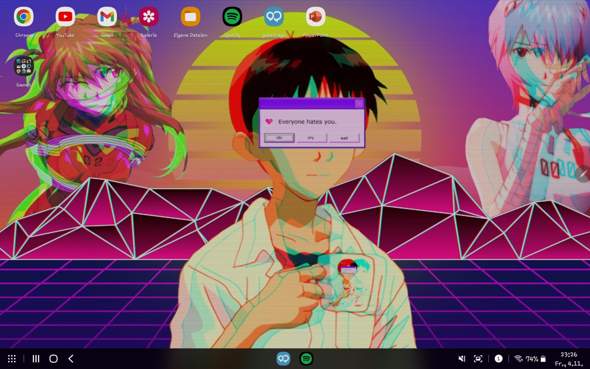Open the apps grid in taskbar
590x369 pixels.
click(x=12, y=359)
